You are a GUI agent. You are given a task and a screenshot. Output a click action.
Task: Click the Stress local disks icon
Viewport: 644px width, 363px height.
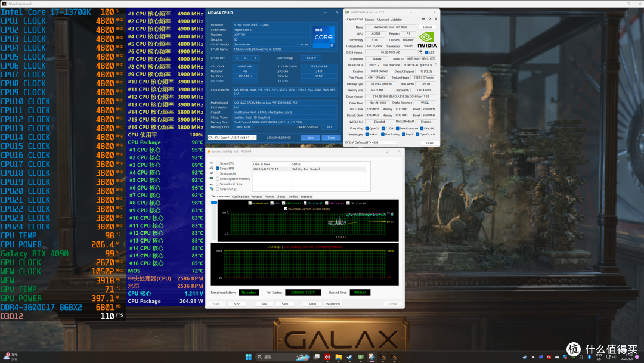pos(212,184)
